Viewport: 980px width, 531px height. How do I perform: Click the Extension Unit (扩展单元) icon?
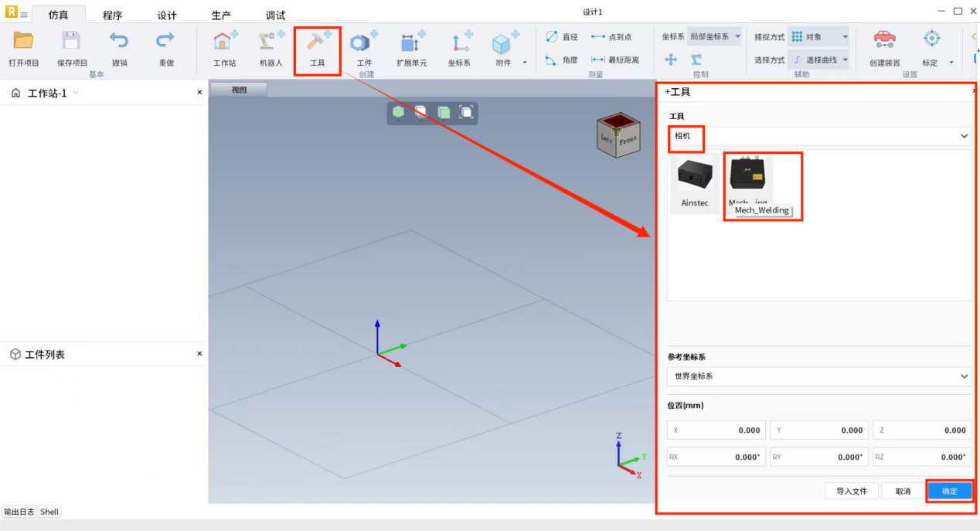click(x=411, y=43)
